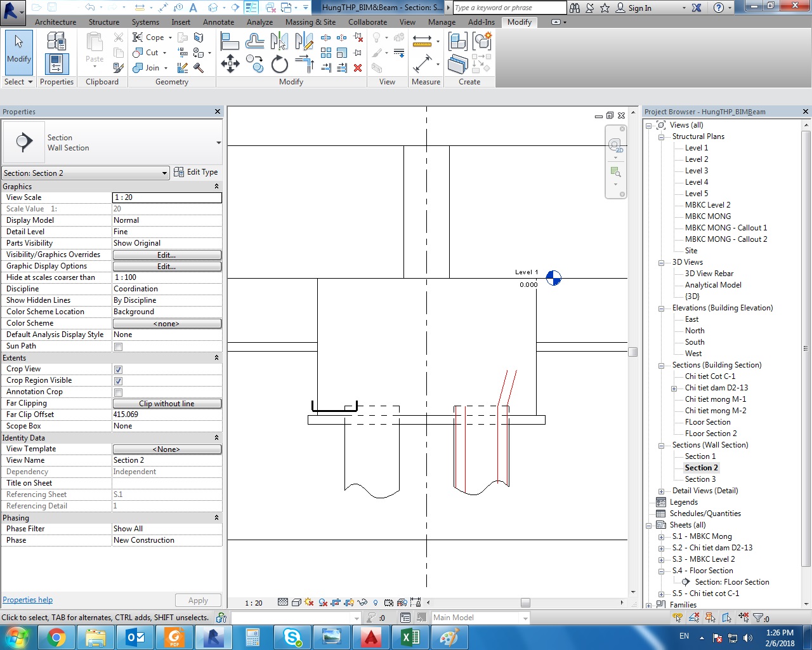The height and width of the screenshot is (650, 812).
Task: Click Reveal Hidden Elements lightbulb
Action: coord(376,602)
